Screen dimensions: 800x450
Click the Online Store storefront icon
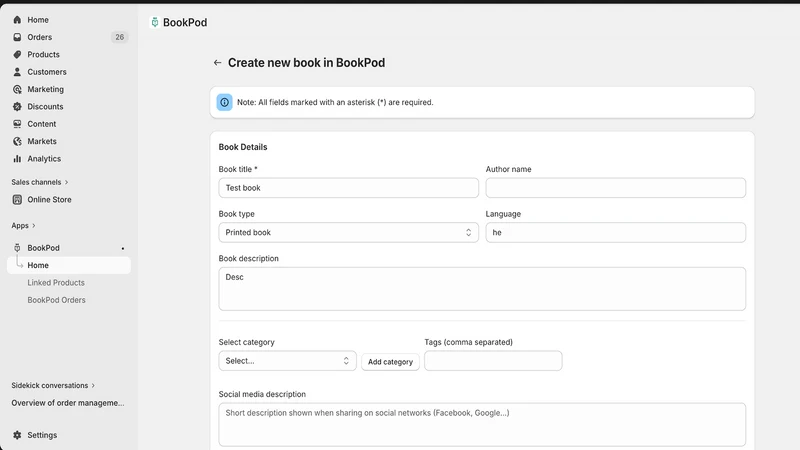click(x=17, y=199)
